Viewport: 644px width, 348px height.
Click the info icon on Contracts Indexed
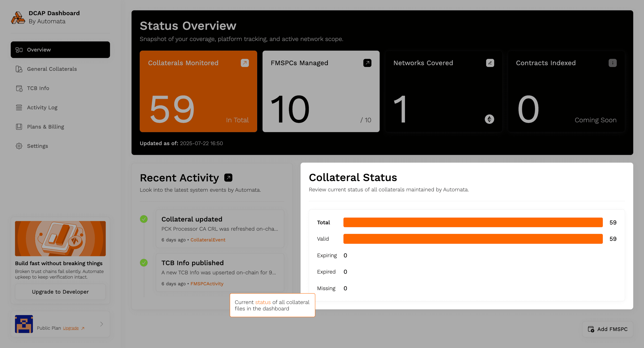click(x=613, y=63)
